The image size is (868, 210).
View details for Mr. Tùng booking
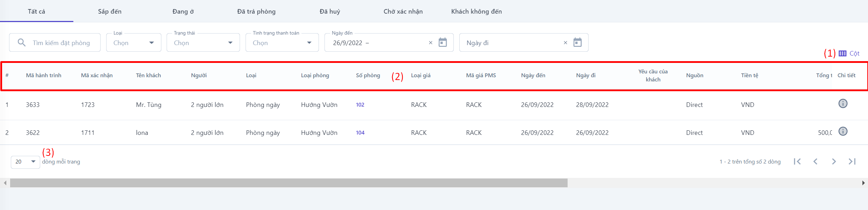pyautogui.click(x=843, y=104)
